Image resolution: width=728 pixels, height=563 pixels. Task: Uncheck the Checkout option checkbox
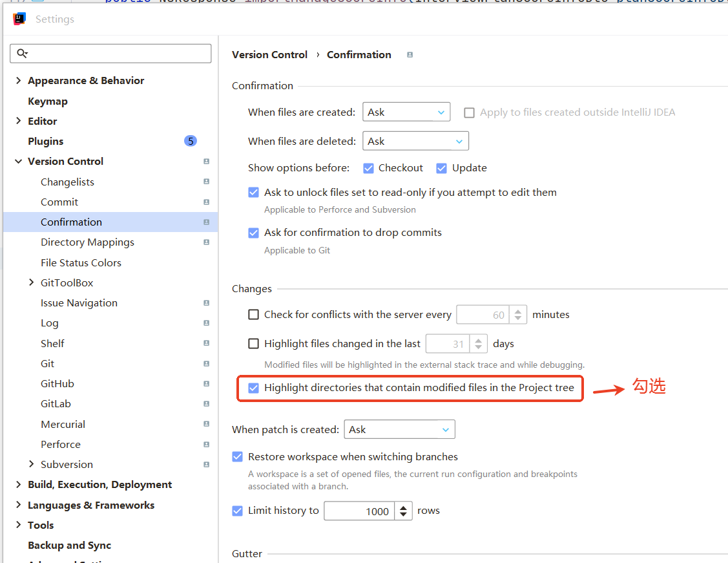pyautogui.click(x=368, y=168)
